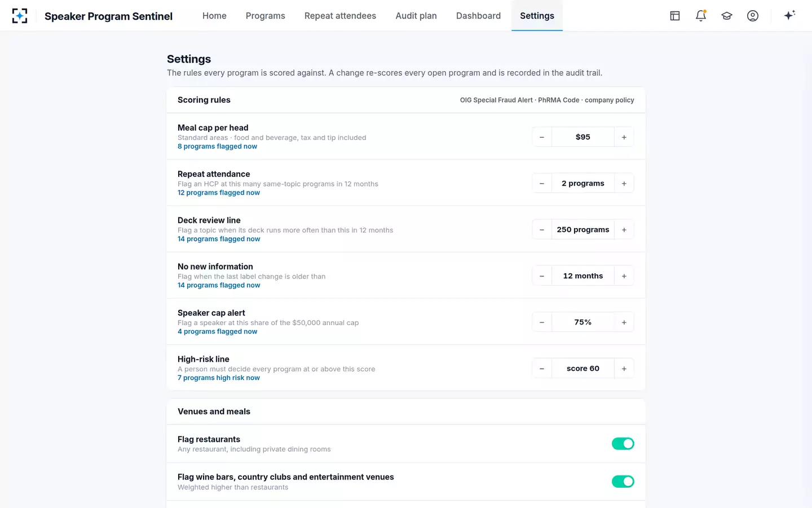
Task: Click the Scoring rules section heading
Action: click(x=204, y=100)
